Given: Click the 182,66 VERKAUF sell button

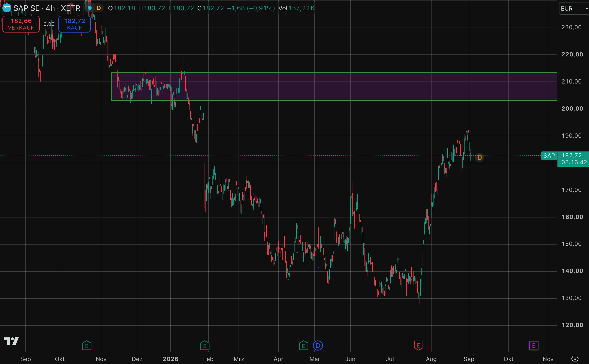Looking at the screenshot, I should point(21,24).
